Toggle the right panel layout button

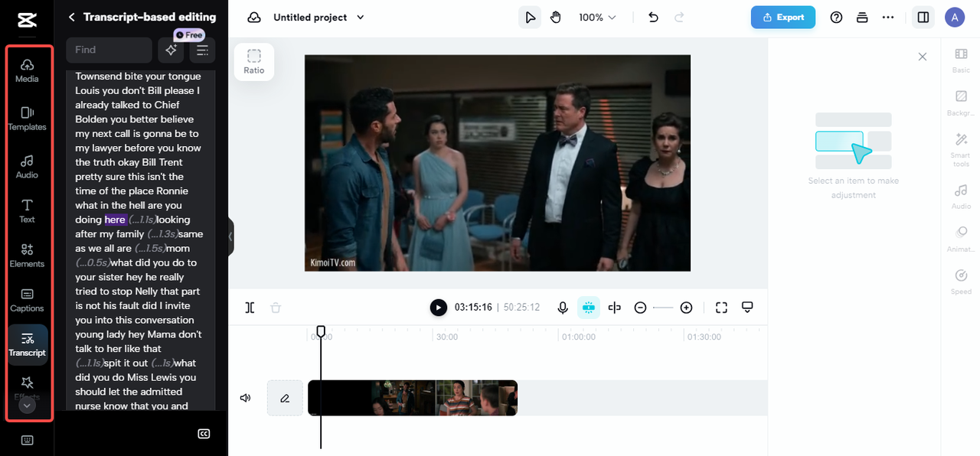[x=923, y=17]
